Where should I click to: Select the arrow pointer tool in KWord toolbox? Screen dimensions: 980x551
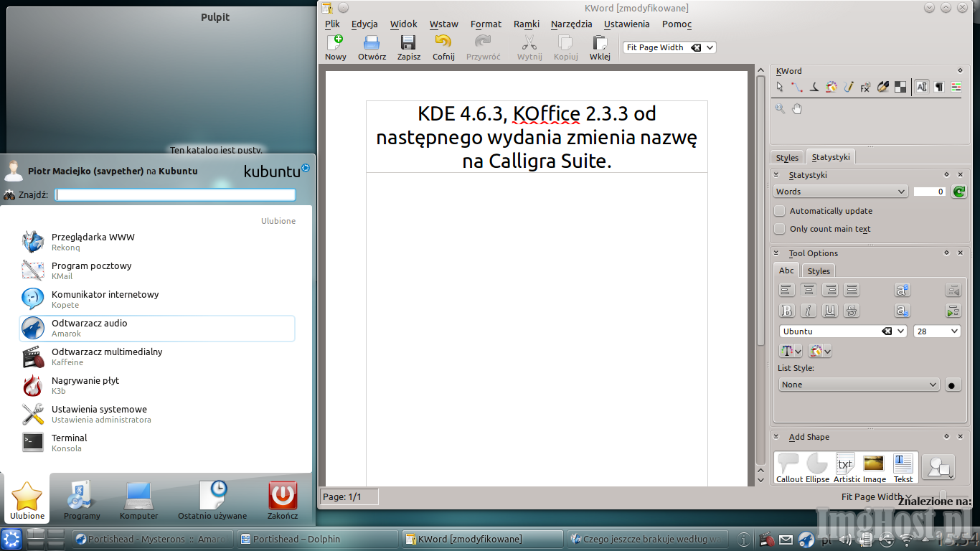pyautogui.click(x=780, y=87)
